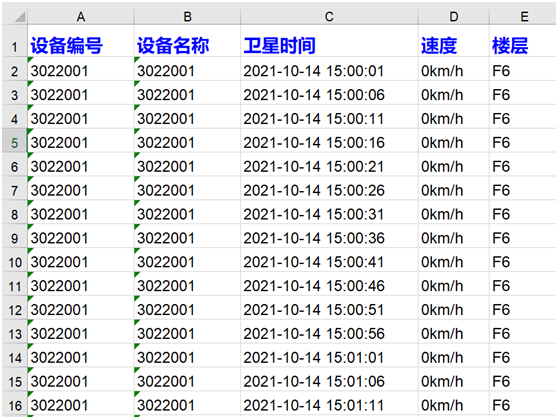Click the 卫星时间 header cell
The image size is (558, 419).
329,41
